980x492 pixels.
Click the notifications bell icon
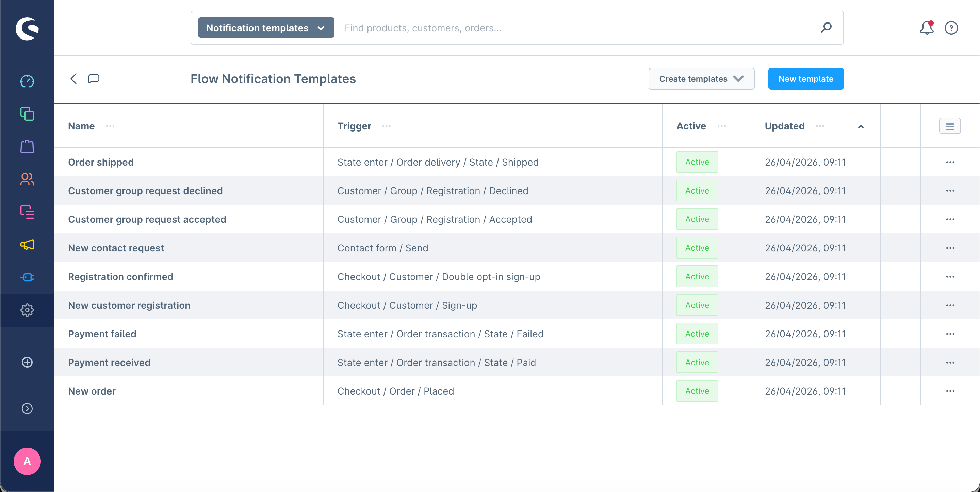coord(926,28)
